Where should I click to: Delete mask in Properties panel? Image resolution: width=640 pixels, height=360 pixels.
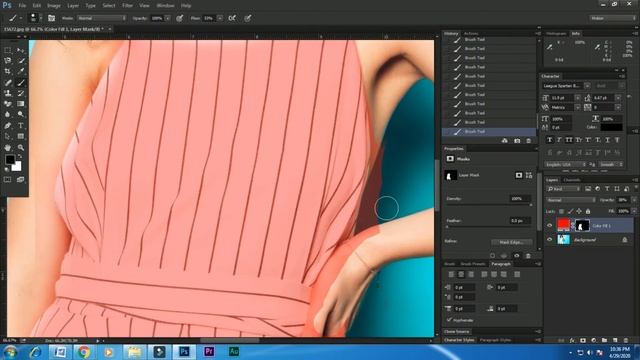point(528,256)
